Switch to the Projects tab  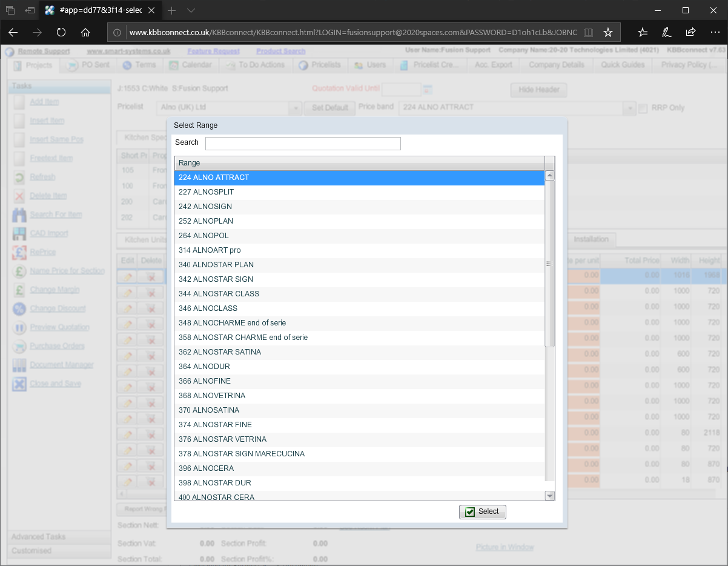pos(33,65)
